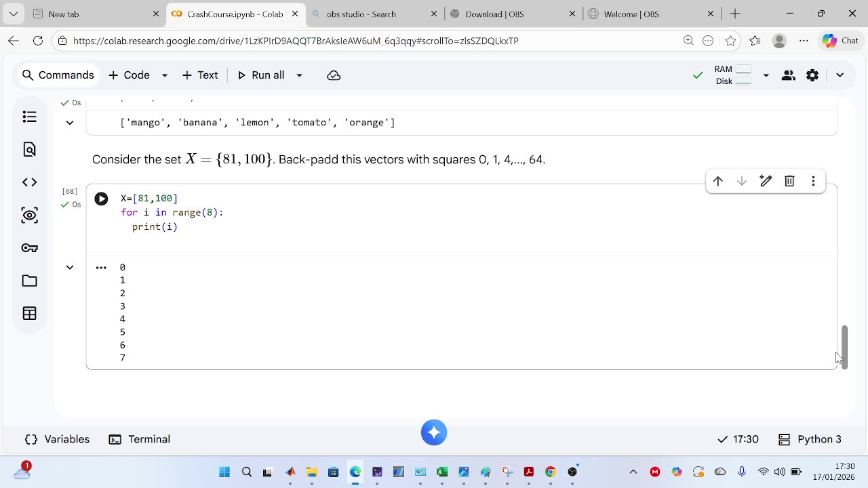Screen dimensions: 868x488
Task: Close the CrashCourse.ipynb tab
Action: (x=294, y=14)
